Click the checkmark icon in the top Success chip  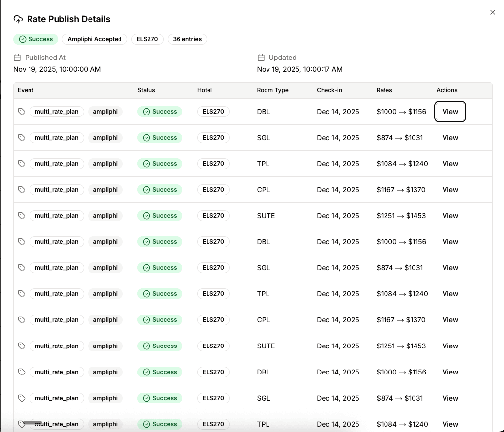(x=21, y=39)
